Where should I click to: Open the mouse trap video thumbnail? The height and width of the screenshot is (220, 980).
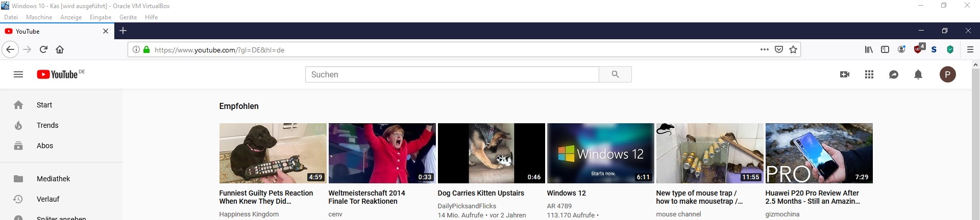click(710, 153)
